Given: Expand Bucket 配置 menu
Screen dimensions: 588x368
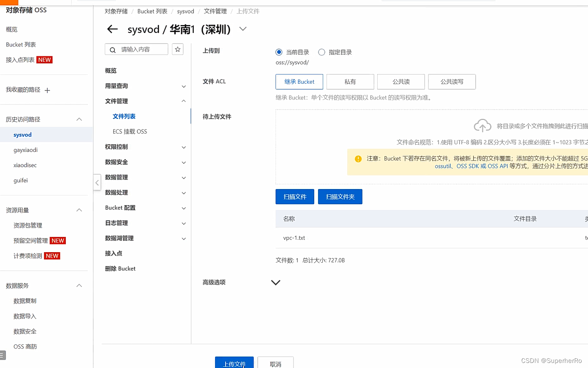Looking at the screenshot, I should pyautogui.click(x=184, y=208).
